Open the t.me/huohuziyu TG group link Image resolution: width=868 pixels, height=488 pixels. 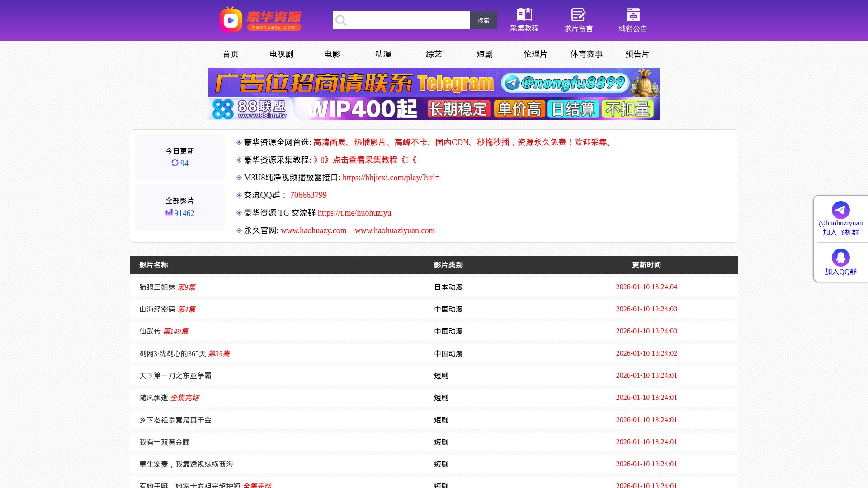click(354, 213)
